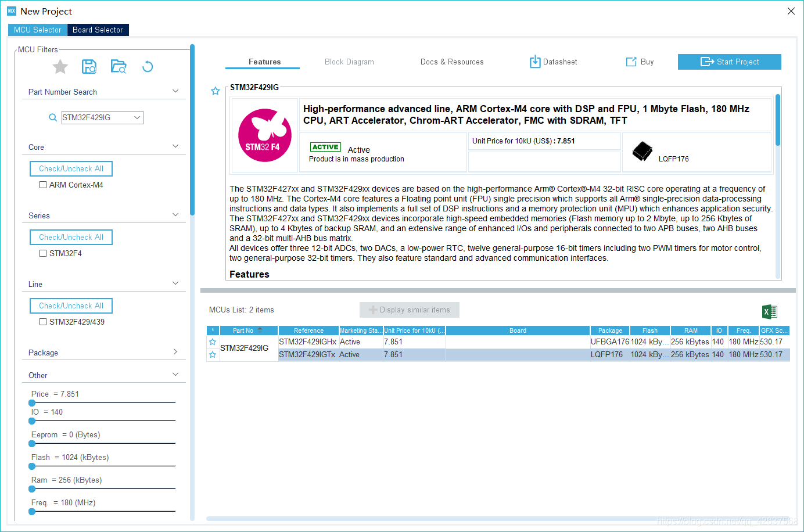
Task: Sort by Unit Price for 10kU column
Action: pyautogui.click(x=414, y=330)
